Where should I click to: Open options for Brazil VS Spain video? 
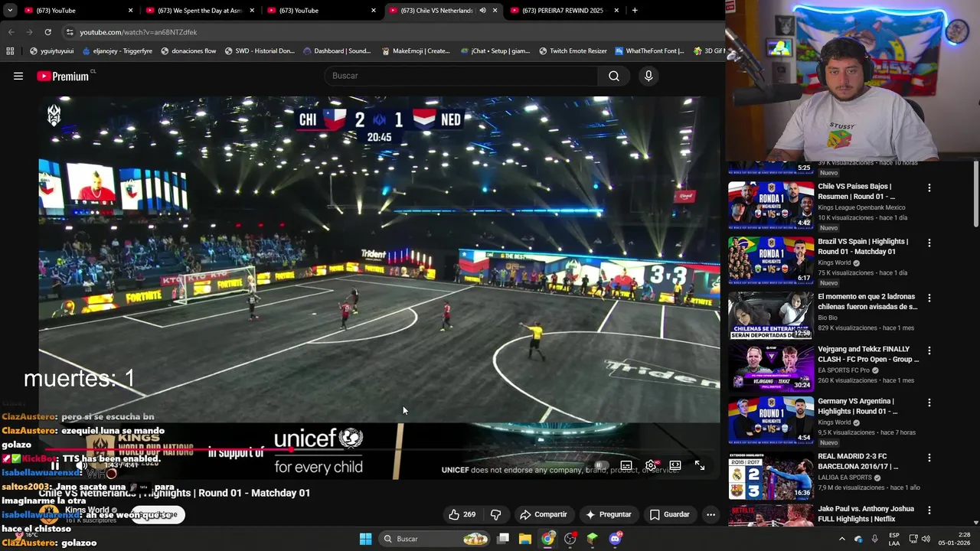click(x=929, y=243)
